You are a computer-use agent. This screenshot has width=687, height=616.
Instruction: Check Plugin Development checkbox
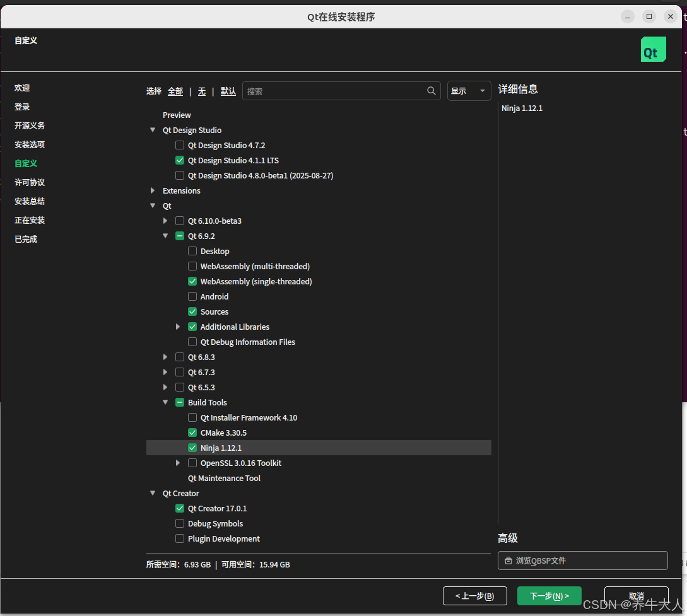click(180, 538)
